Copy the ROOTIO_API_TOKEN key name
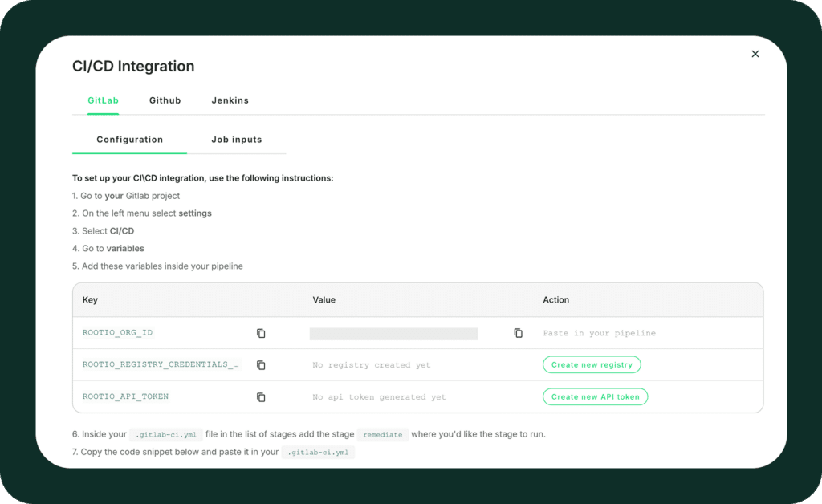The width and height of the screenshot is (822, 504). 261,397
